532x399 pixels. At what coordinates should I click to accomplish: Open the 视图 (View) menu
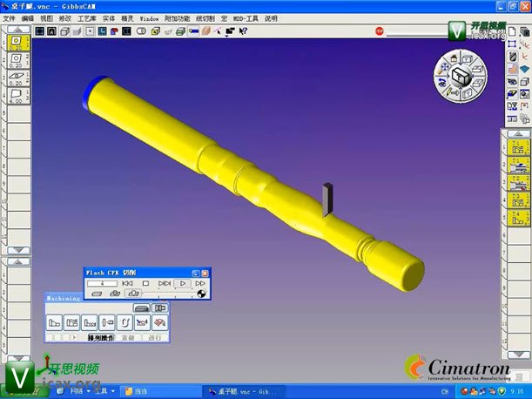(x=46, y=18)
